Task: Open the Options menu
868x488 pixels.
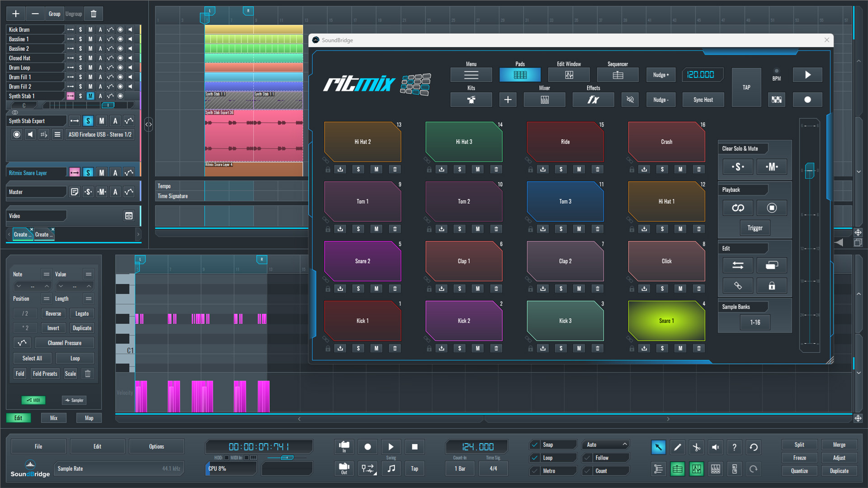Action: tap(156, 446)
